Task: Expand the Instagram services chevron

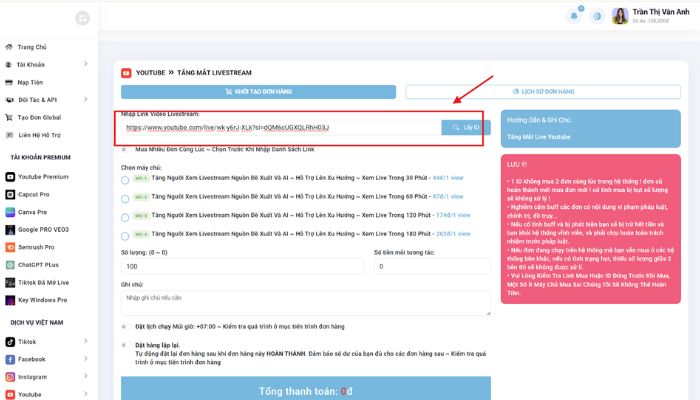Action: tap(85, 376)
